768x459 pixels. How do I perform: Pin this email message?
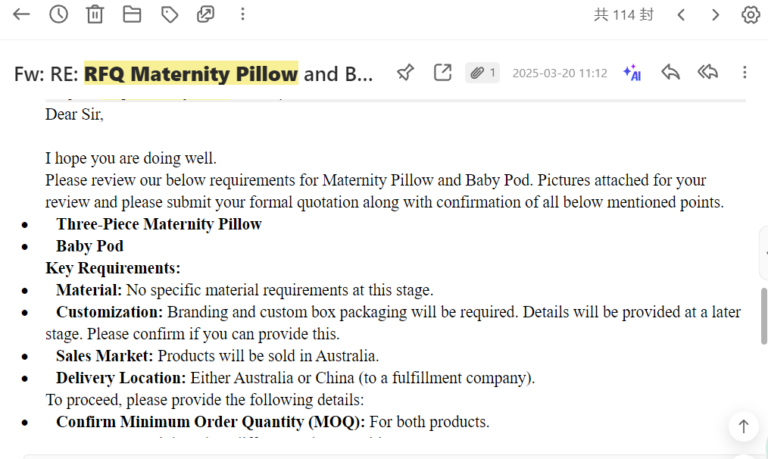pyautogui.click(x=405, y=72)
